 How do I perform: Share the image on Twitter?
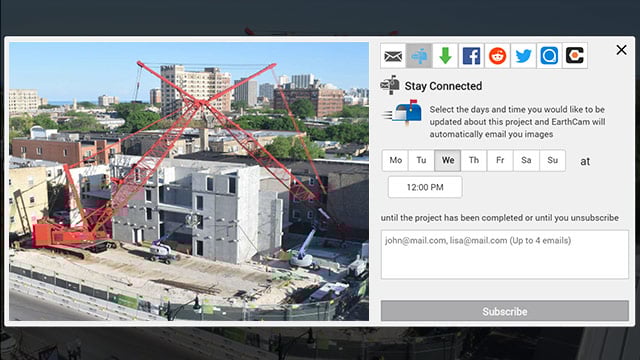coord(523,56)
